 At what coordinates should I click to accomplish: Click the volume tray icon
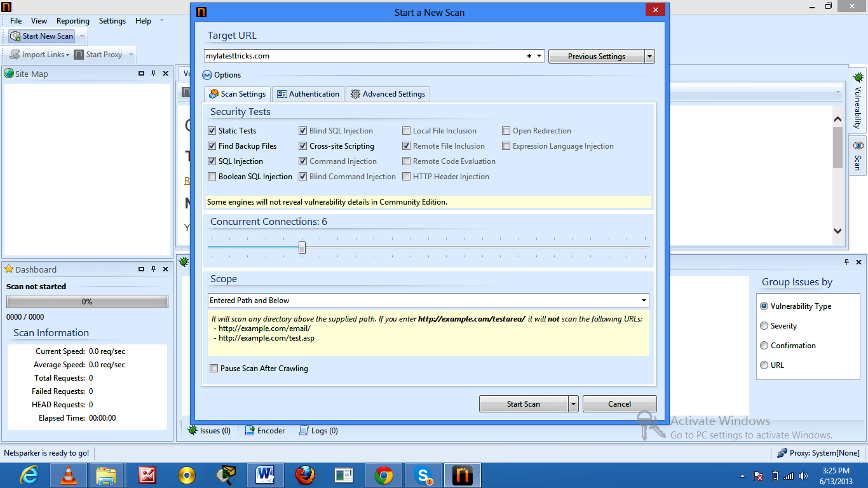(804, 476)
